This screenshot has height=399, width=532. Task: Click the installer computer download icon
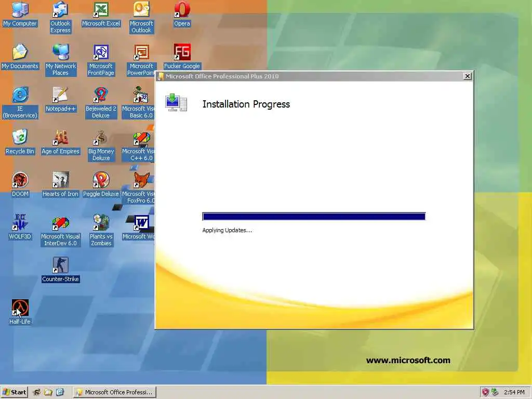click(176, 102)
